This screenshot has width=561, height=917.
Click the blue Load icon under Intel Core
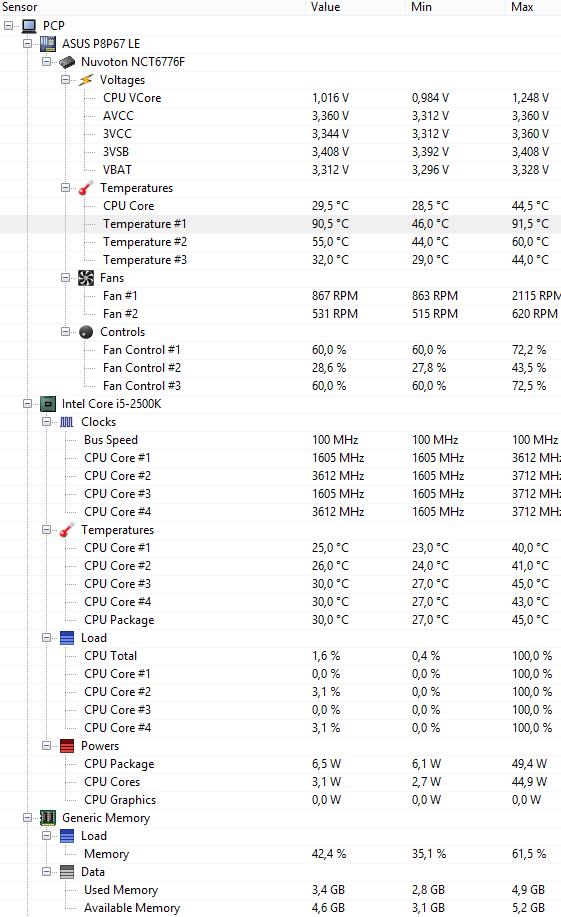[67, 638]
